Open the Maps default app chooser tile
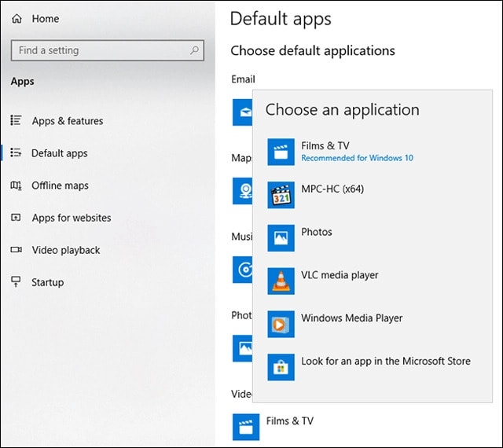 tap(243, 191)
